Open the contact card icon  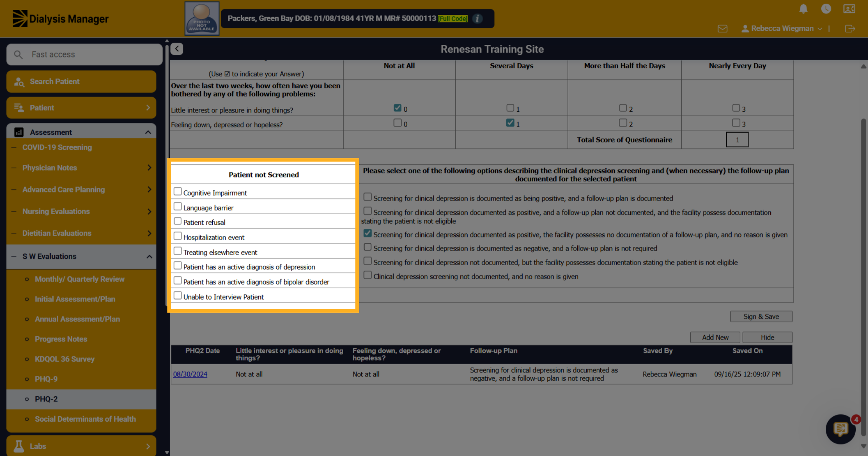pos(849,9)
